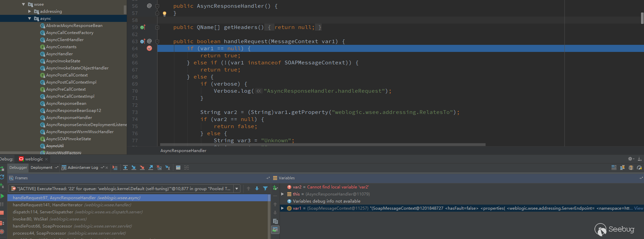644x239 pixels.
Task: Click the View link for var1 value
Action: tap(639, 208)
